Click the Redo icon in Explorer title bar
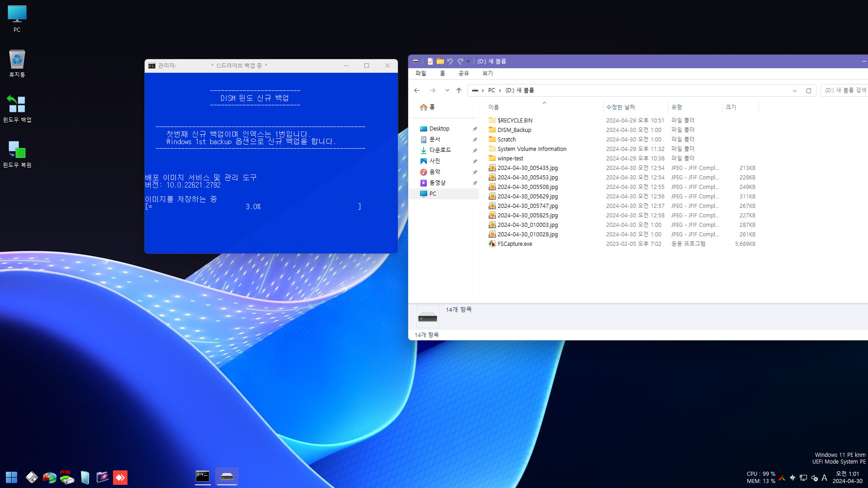The width and height of the screenshot is (868, 488). [460, 61]
